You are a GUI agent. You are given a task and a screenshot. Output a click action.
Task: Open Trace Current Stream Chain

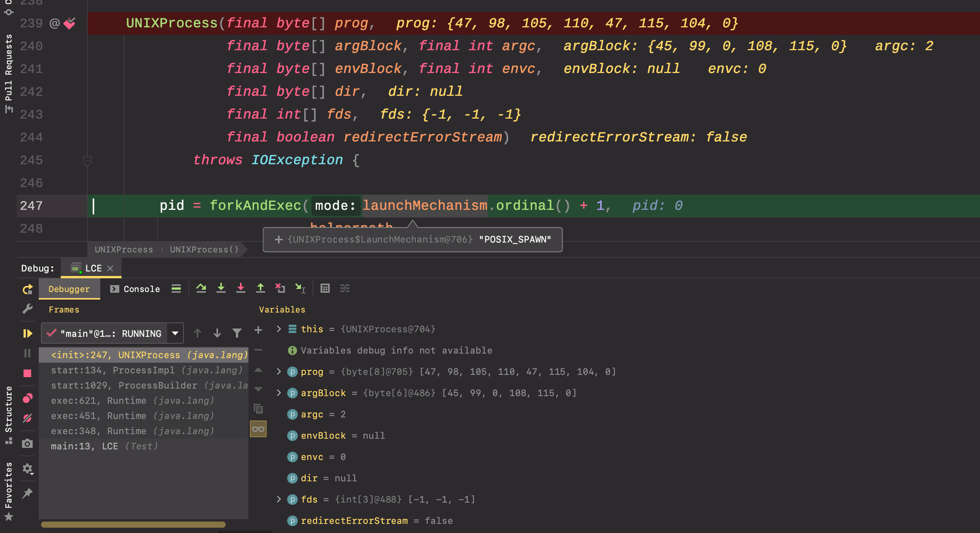345,289
